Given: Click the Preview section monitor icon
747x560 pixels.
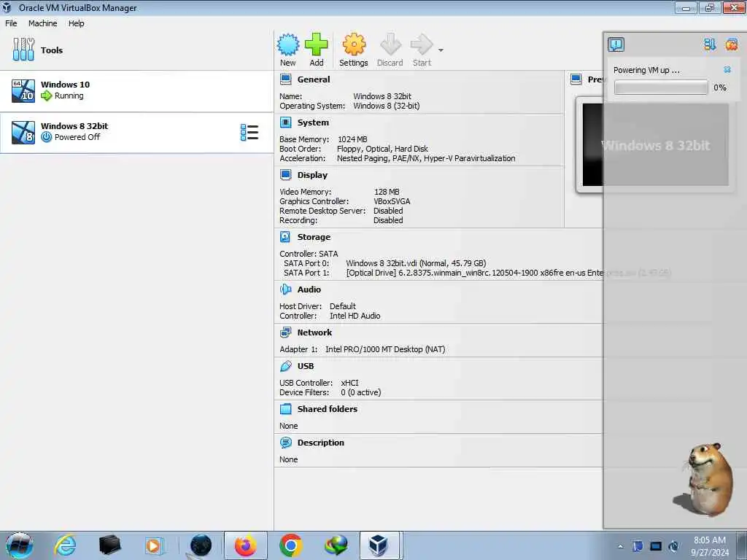Looking at the screenshot, I should click(576, 79).
